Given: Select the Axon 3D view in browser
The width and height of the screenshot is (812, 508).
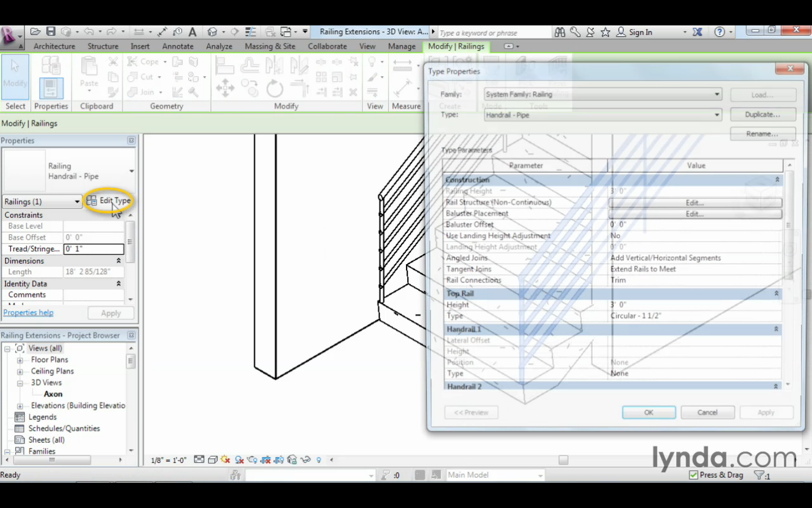Looking at the screenshot, I should tap(53, 394).
